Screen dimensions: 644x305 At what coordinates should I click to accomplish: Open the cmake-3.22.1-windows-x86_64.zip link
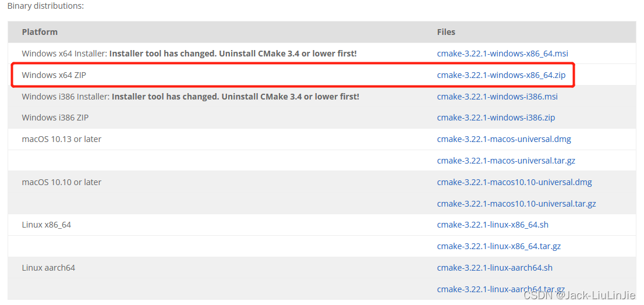pos(501,75)
